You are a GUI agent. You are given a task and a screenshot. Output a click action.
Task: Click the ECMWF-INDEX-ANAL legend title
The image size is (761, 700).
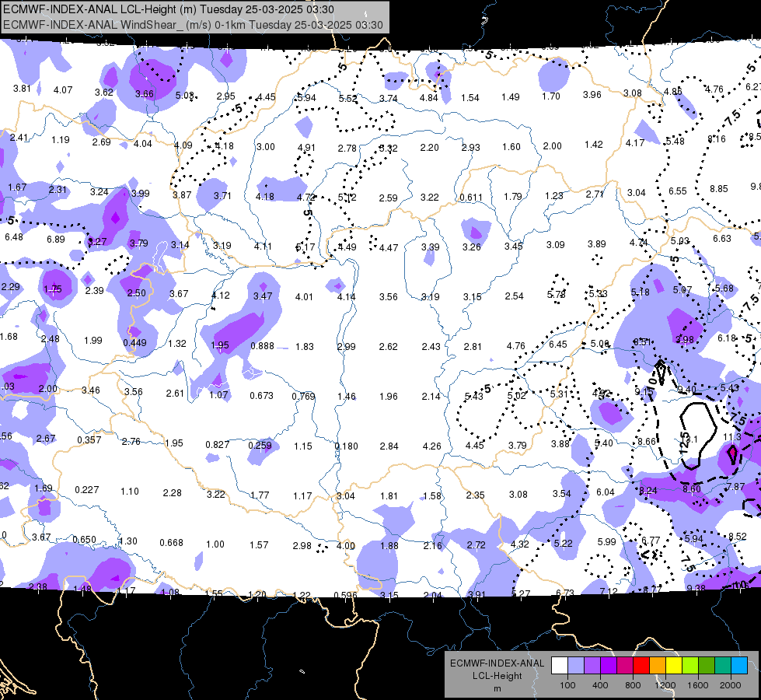click(x=497, y=663)
